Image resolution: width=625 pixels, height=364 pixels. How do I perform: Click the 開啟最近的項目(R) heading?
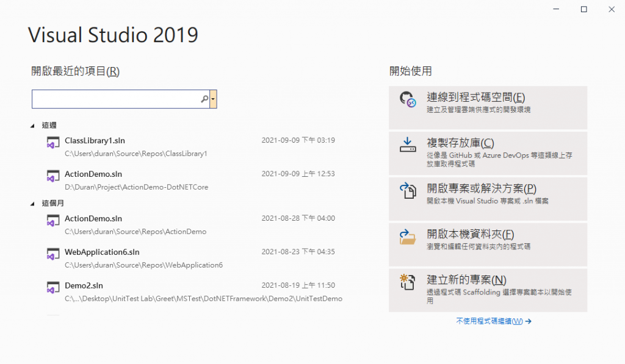[x=75, y=71]
